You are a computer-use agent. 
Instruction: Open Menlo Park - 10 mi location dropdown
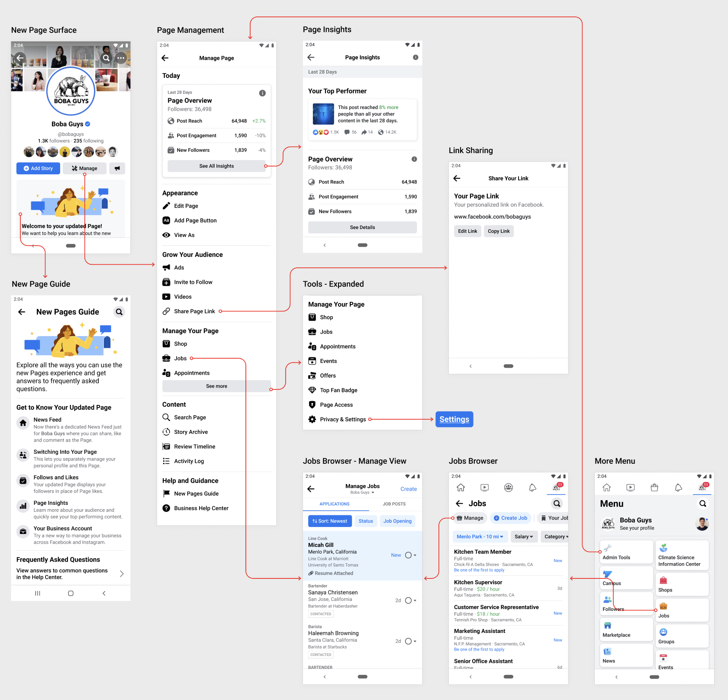(x=480, y=537)
